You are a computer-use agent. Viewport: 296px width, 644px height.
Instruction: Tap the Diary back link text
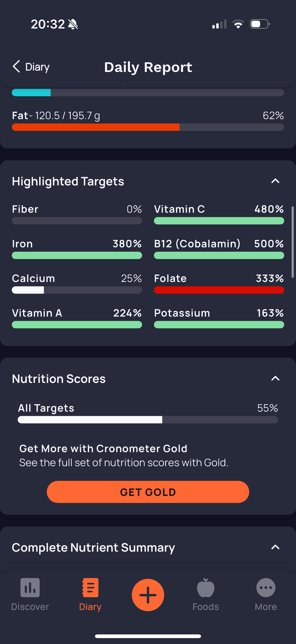38,67
